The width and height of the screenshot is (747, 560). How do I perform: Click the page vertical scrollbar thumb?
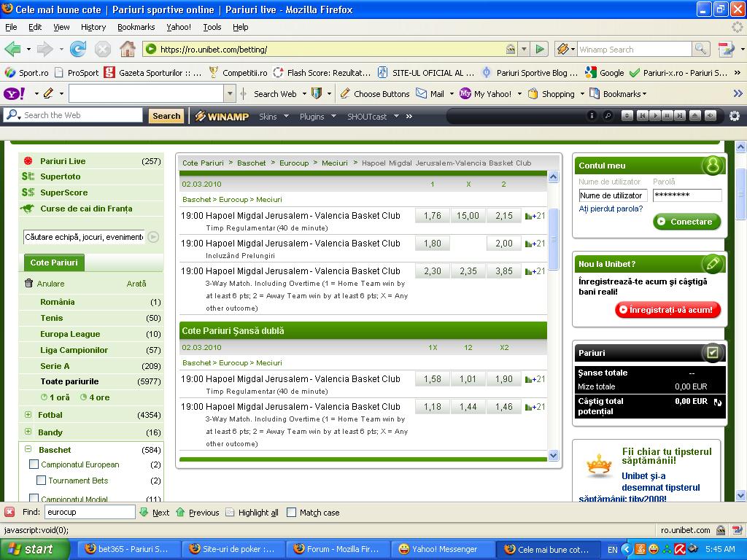pos(740,194)
